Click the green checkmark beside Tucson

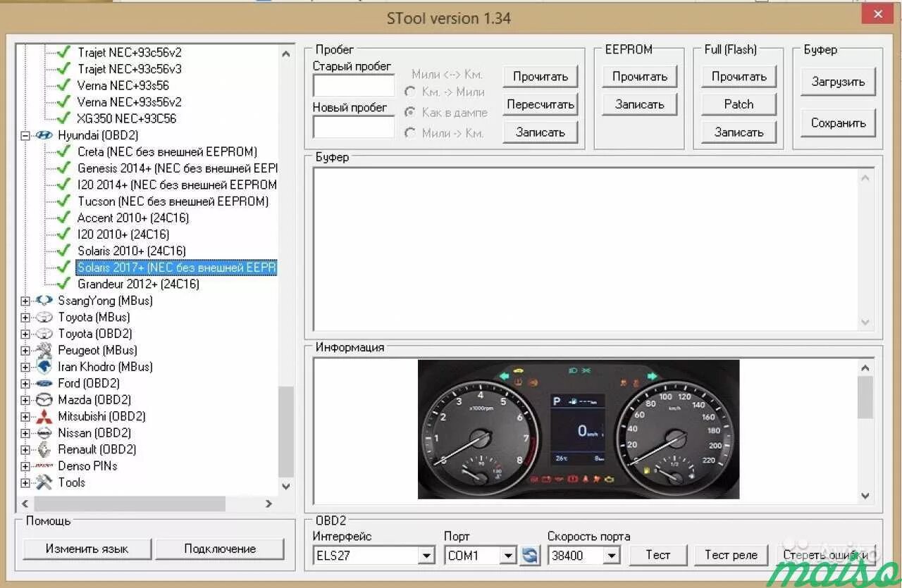[64, 201]
